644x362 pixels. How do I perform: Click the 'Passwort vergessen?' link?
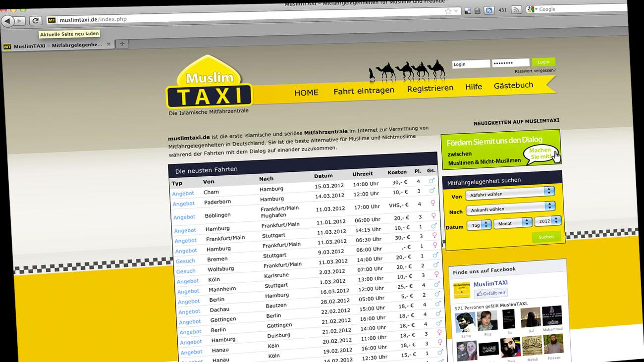pos(535,71)
